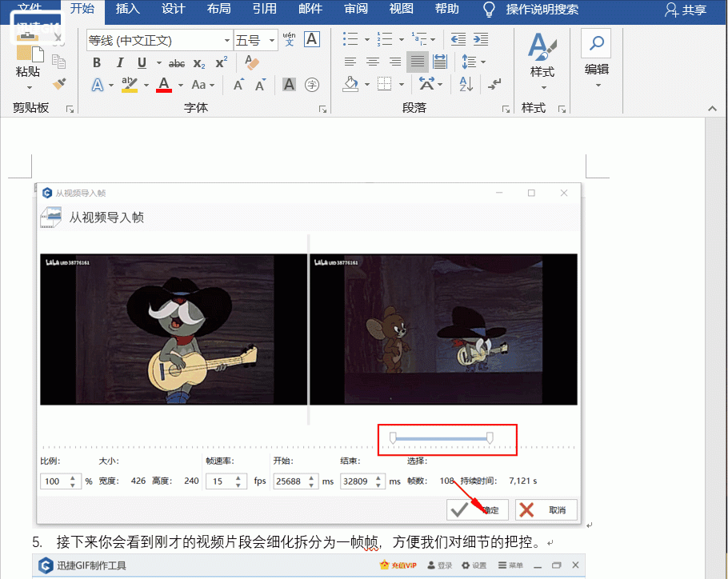This screenshot has height=579, width=728.
Task: Toggle italic formatting
Action: pos(120,62)
